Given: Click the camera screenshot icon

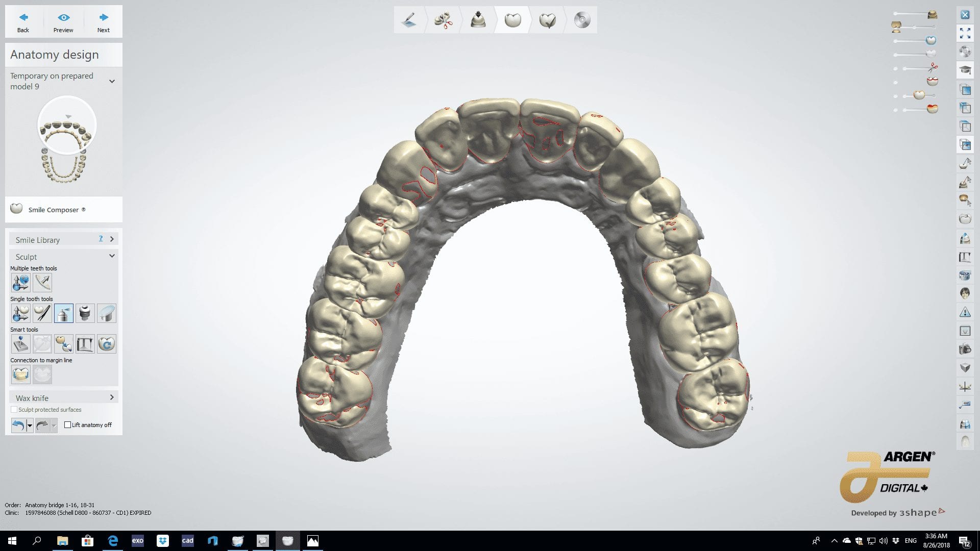Looking at the screenshot, I should coord(965,349).
